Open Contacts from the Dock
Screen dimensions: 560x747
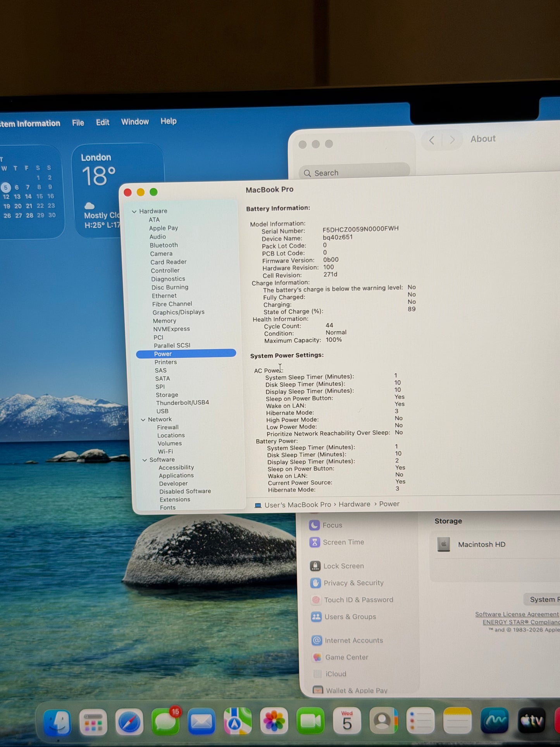(x=383, y=720)
